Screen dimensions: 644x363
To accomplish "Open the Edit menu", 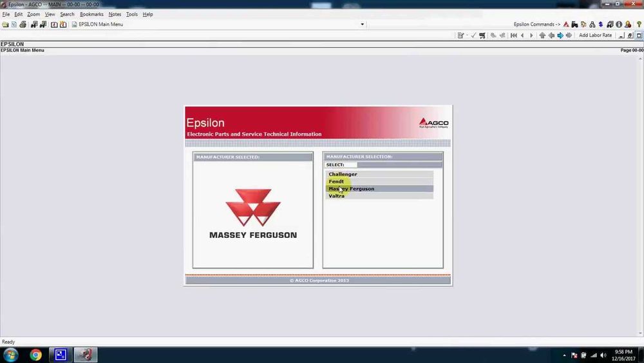I will (19, 14).
